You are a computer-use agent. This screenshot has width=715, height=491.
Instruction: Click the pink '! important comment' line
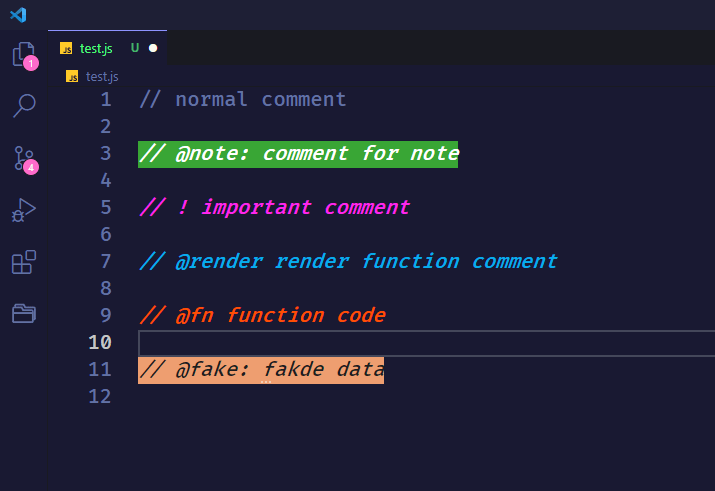tap(275, 207)
